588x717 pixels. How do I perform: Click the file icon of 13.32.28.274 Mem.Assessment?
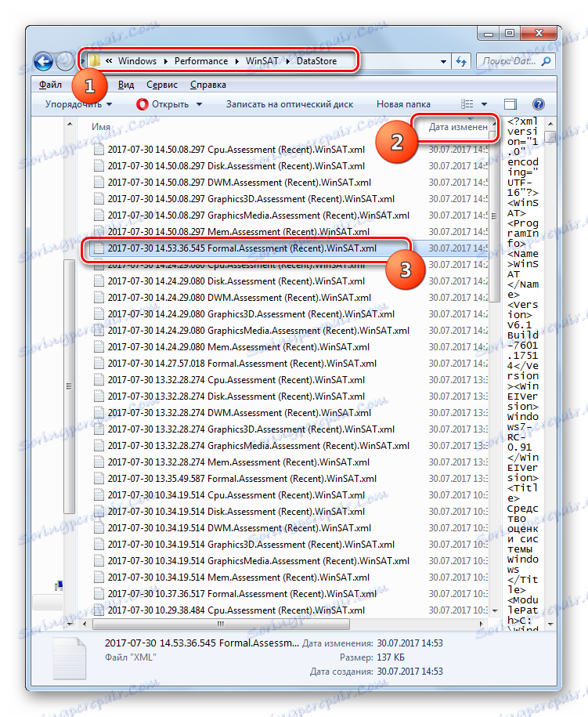click(98, 462)
